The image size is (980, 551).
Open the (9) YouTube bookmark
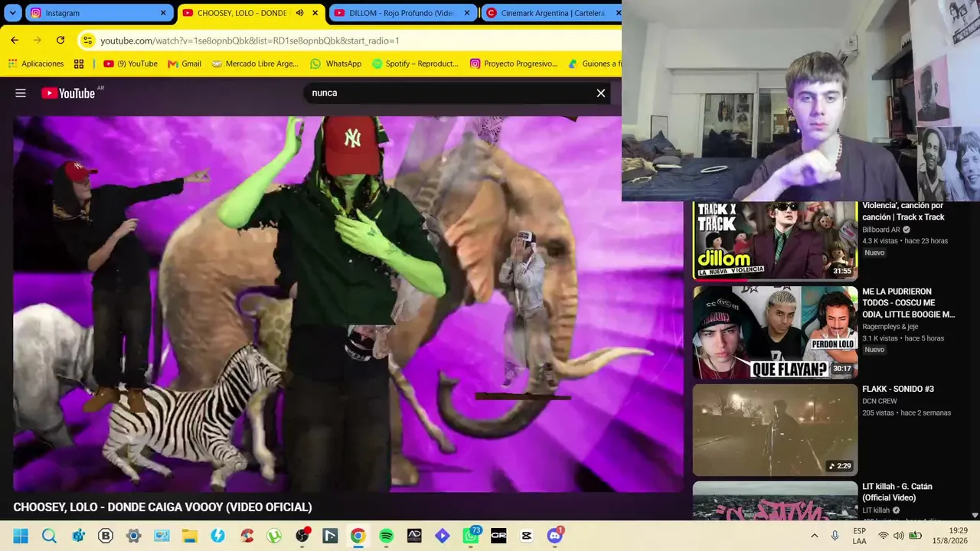click(x=130, y=64)
